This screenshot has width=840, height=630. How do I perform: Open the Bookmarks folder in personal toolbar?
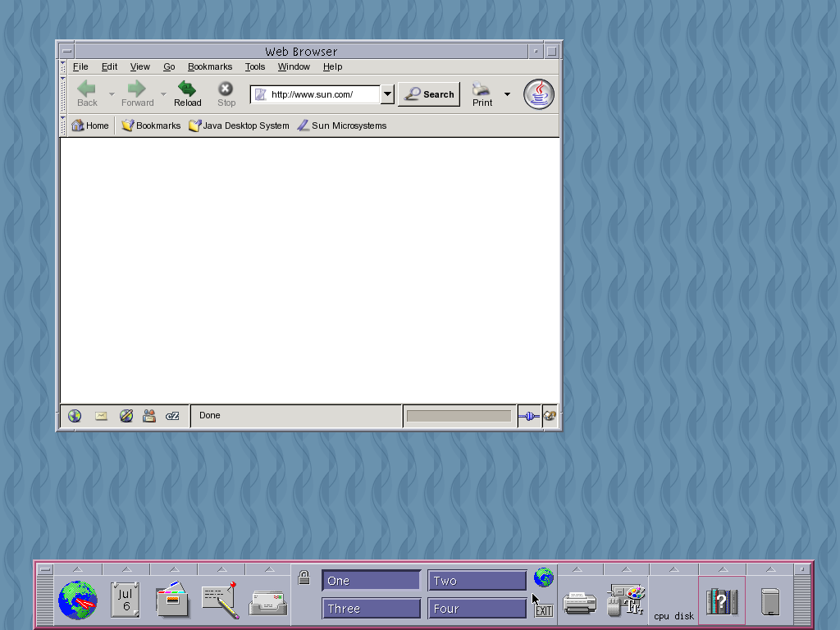(x=151, y=126)
